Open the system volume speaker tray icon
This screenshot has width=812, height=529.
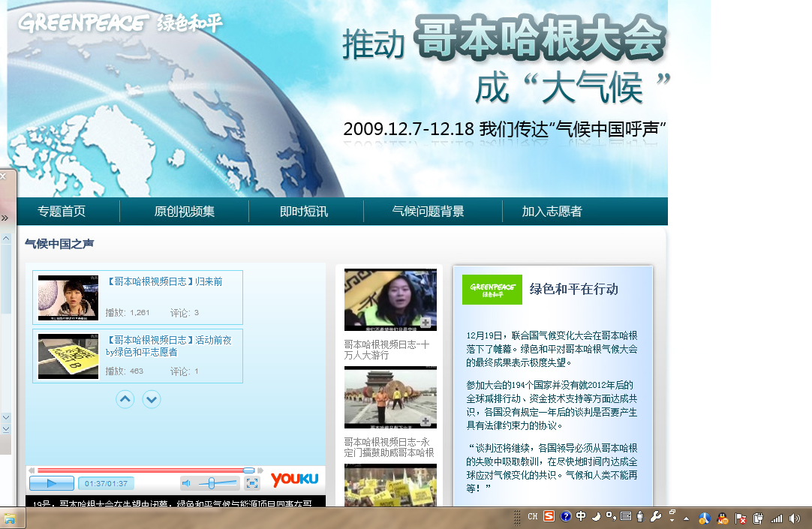[x=795, y=518]
